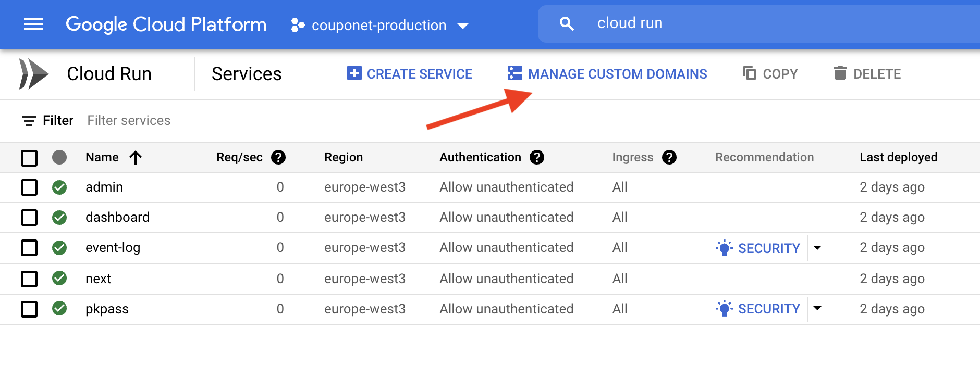The height and width of the screenshot is (379, 980).
Task: Click the project hexagon icon beside couponet-production
Action: tap(298, 25)
